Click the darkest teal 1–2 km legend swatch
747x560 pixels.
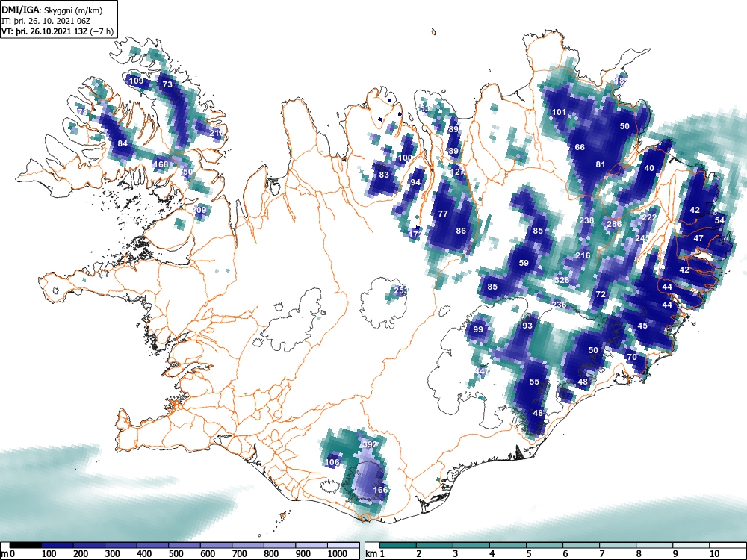[x=398, y=545]
